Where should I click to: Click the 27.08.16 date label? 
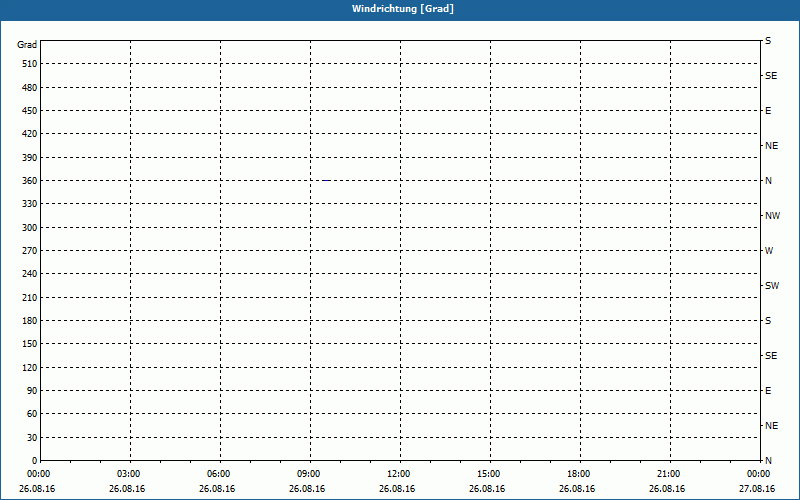point(757,489)
